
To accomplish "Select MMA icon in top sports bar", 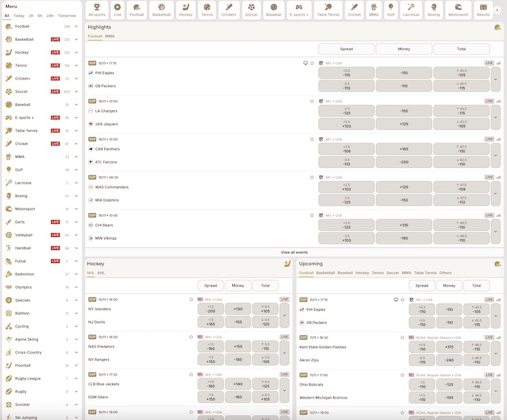I will (x=374, y=10).
